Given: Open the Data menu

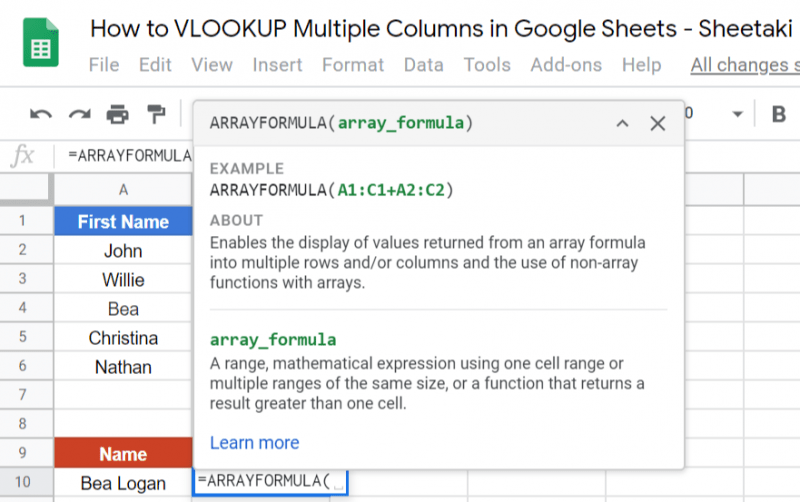Looking at the screenshot, I should click(424, 65).
